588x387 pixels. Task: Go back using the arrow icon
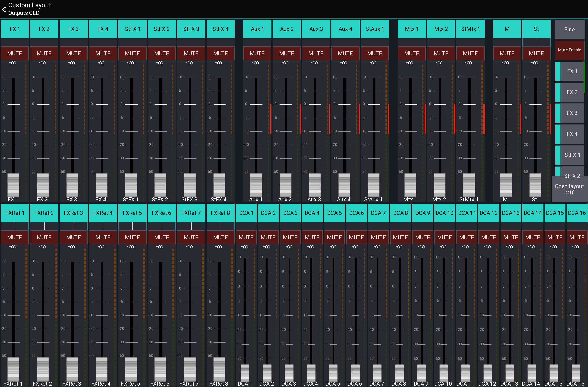pyautogui.click(x=4, y=9)
